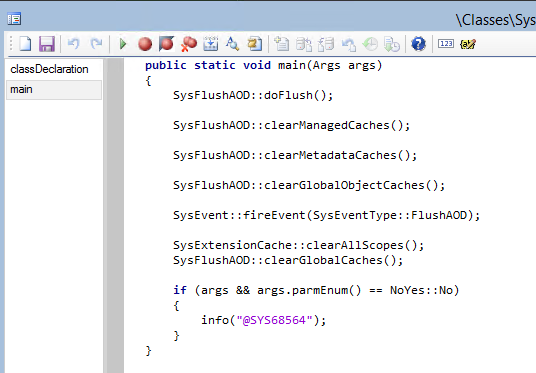
Task: Select classDeclaration in the method list
Action: pyautogui.click(x=50, y=69)
